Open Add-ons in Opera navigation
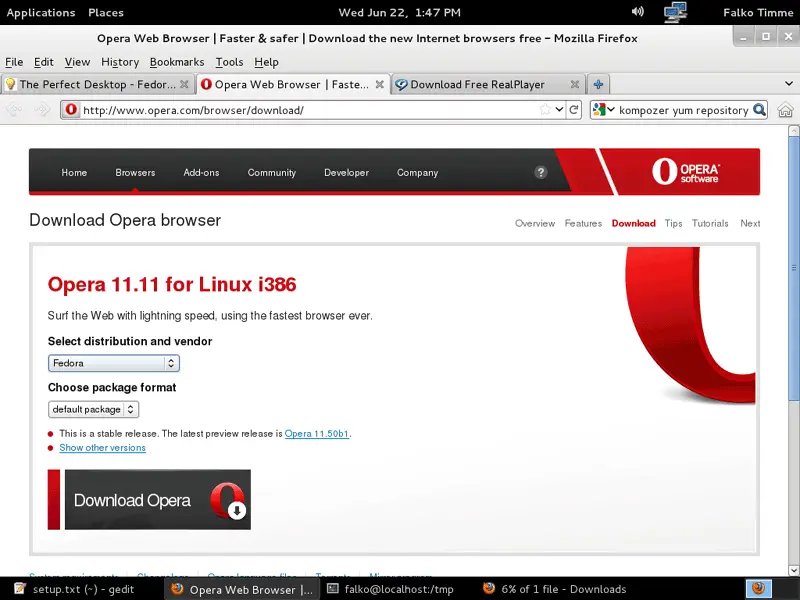Image resolution: width=800 pixels, height=600 pixels. tap(202, 172)
